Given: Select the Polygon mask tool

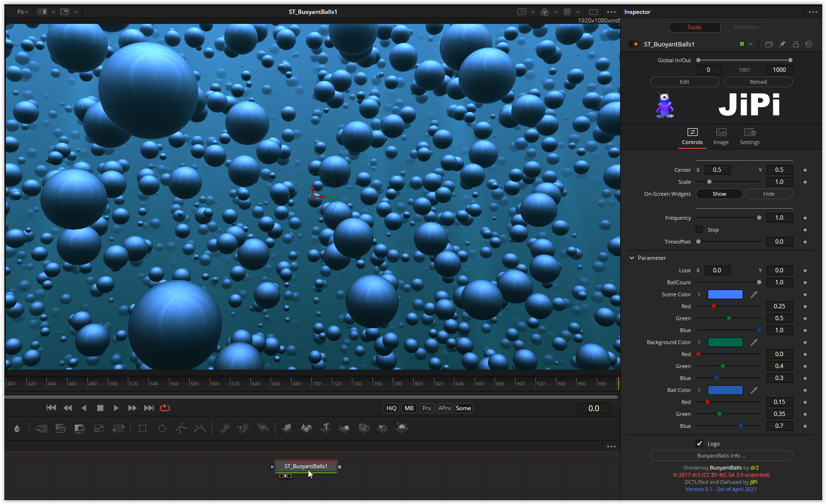Looking at the screenshot, I should tap(181, 428).
